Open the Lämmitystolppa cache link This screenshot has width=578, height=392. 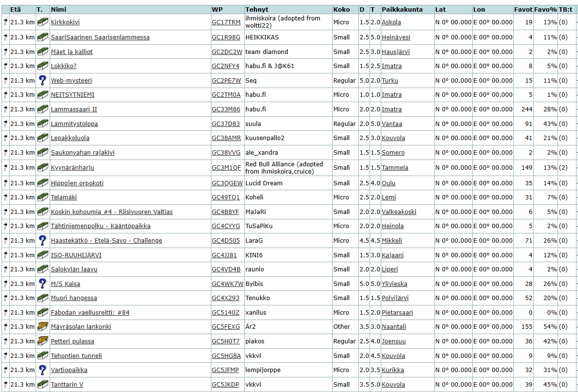(x=74, y=124)
